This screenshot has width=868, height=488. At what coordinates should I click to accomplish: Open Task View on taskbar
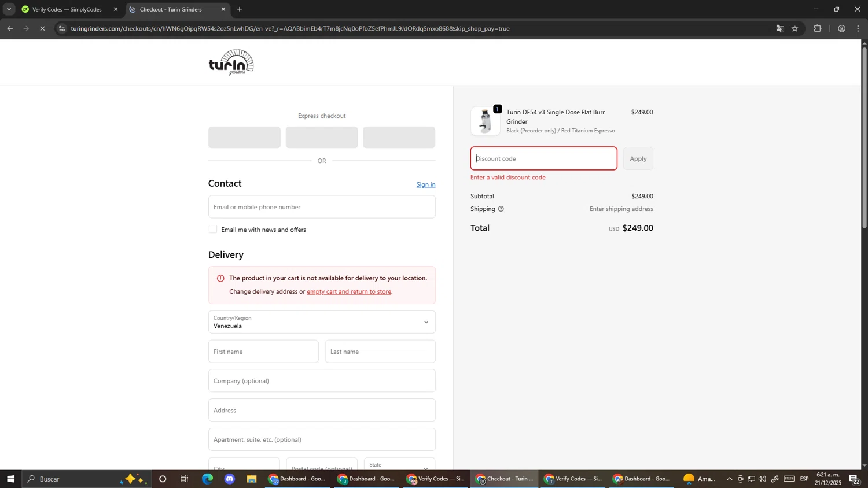(x=185, y=479)
